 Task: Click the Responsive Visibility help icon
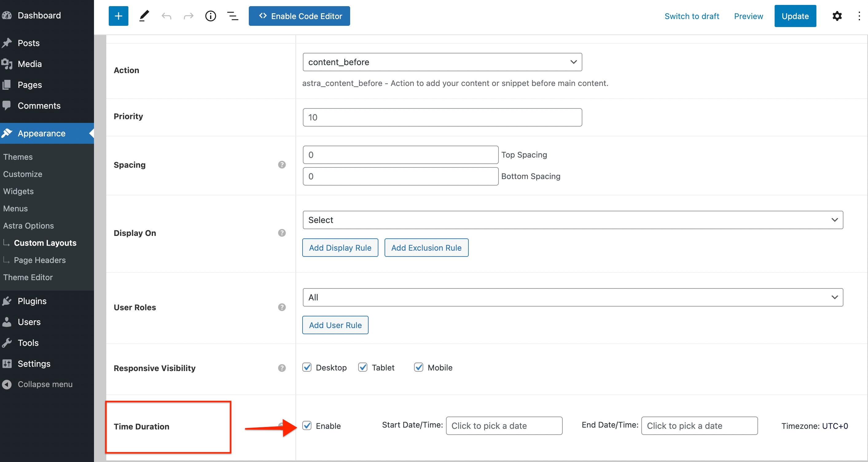point(282,368)
